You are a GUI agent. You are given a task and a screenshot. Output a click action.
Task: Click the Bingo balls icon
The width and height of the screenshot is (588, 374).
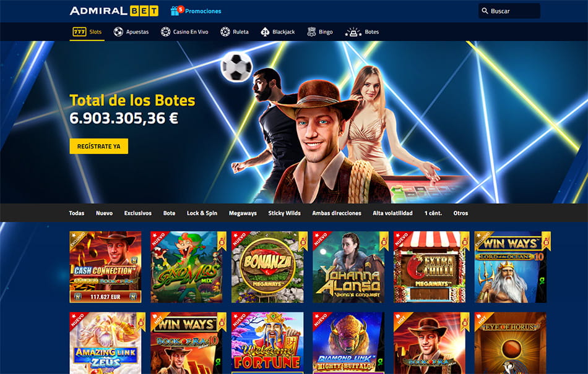click(311, 32)
